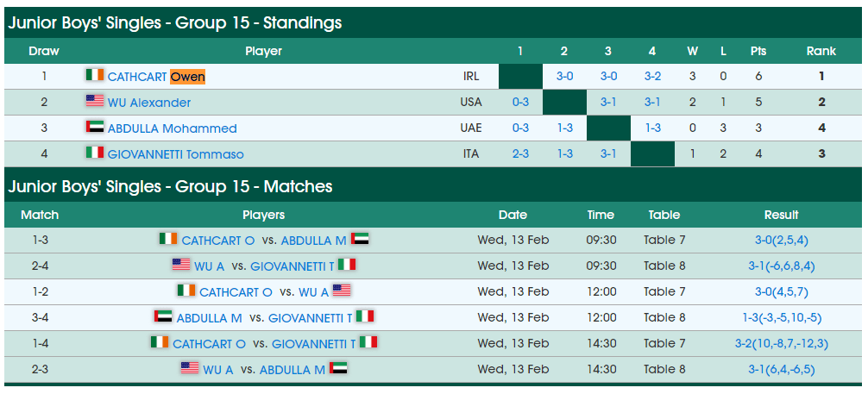Click the Result column header in matches
The height and width of the screenshot is (394, 868).
(782, 215)
